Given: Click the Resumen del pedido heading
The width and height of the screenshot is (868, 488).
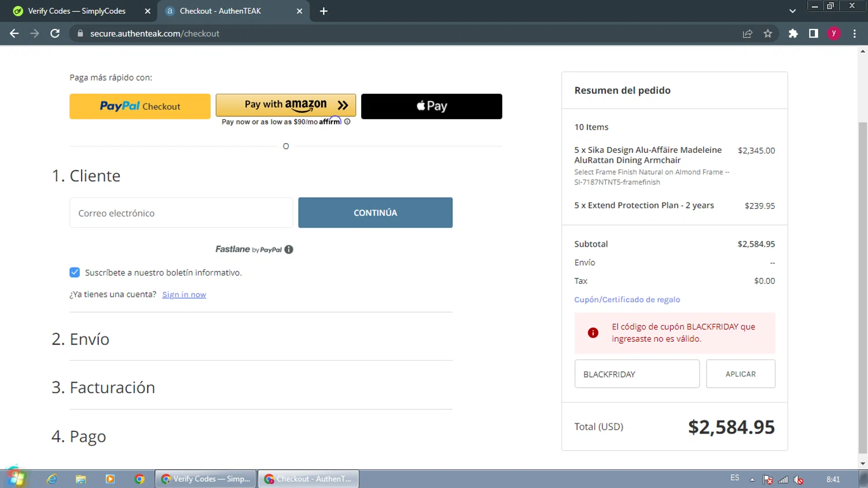Looking at the screenshot, I should [x=623, y=90].
